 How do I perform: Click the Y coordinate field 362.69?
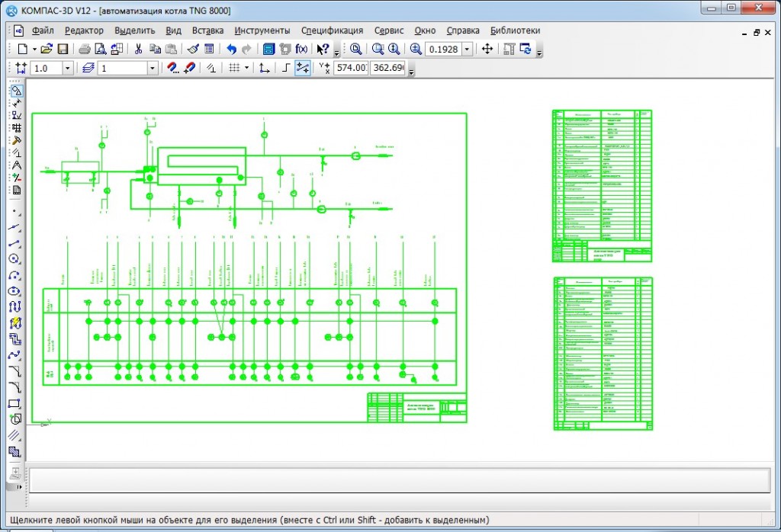(388, 68)
